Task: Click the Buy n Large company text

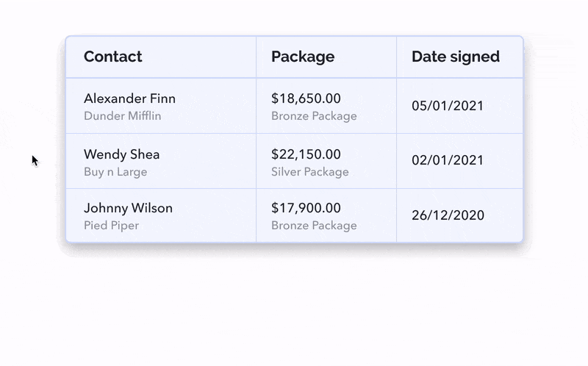Action: (x=115, y=172)
